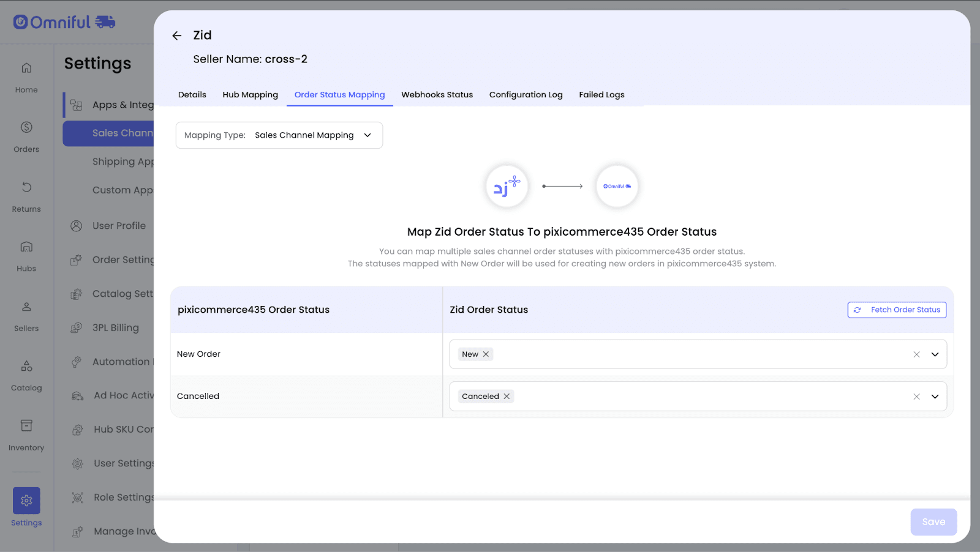Switch to the Webhooks Status tab
This screenshot has width=980, height=552.
click(437, 95)
